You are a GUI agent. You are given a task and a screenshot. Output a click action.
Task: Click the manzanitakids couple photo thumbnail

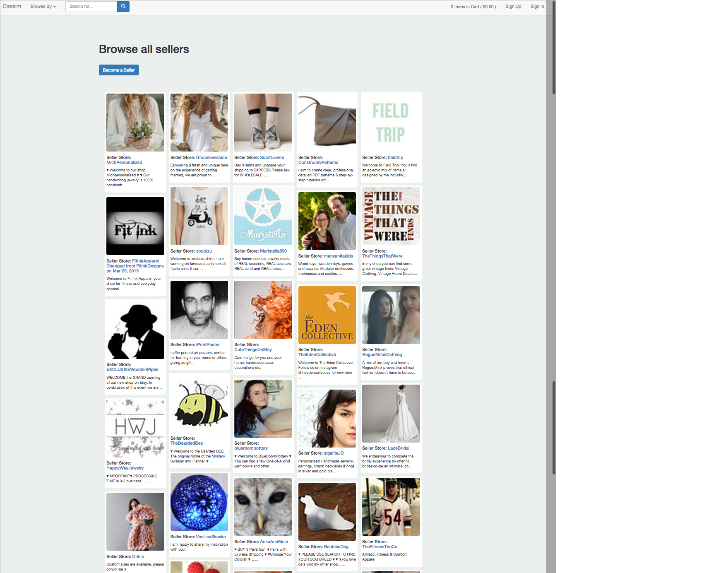pyautogui.click(x=327, y=221)
